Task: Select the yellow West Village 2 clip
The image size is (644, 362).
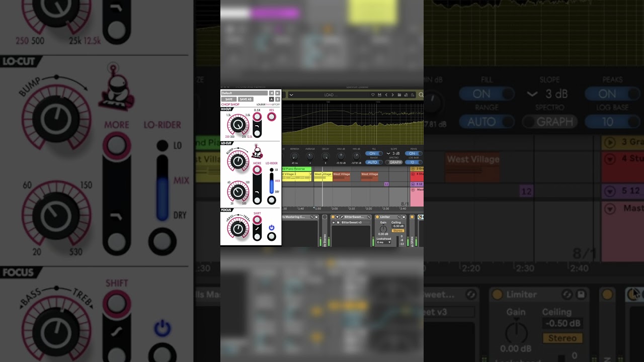Action: [296, 176]
